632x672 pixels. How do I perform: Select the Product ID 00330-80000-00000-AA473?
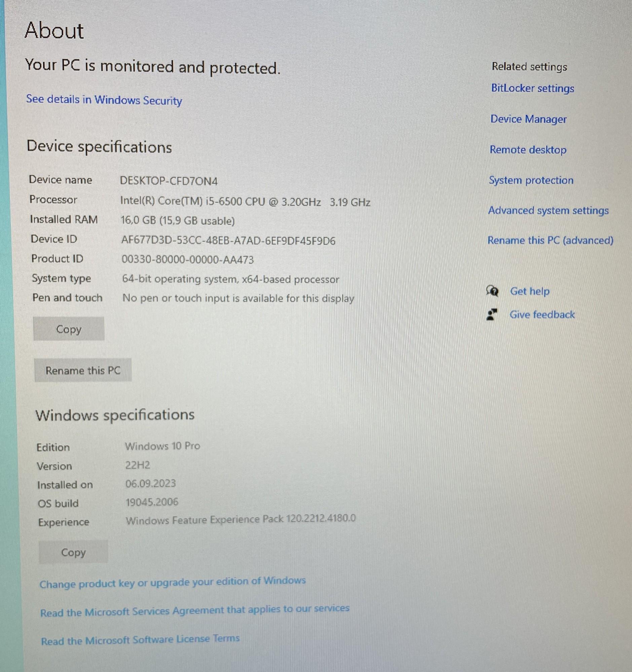click(x=188, y=260)
